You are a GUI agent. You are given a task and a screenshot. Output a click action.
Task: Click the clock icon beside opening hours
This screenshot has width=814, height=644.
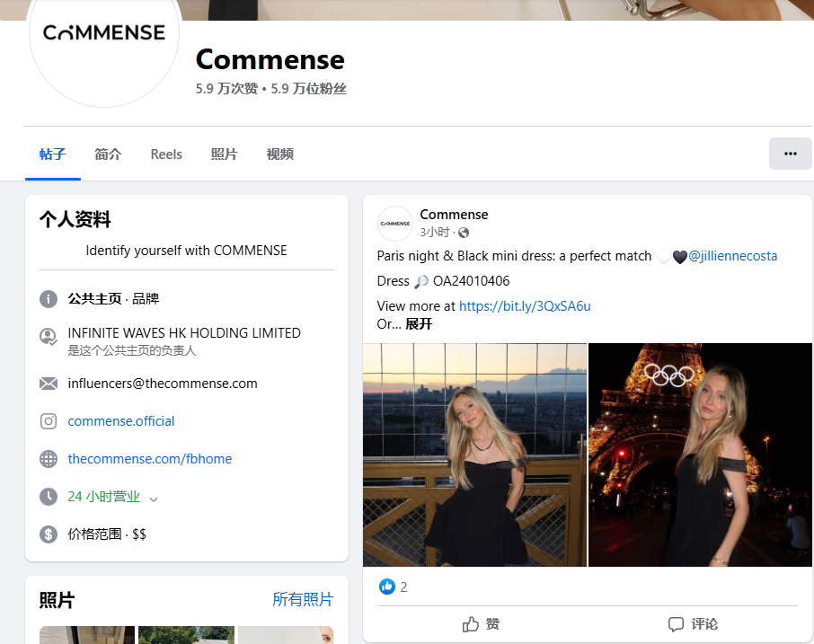[49, 497]
